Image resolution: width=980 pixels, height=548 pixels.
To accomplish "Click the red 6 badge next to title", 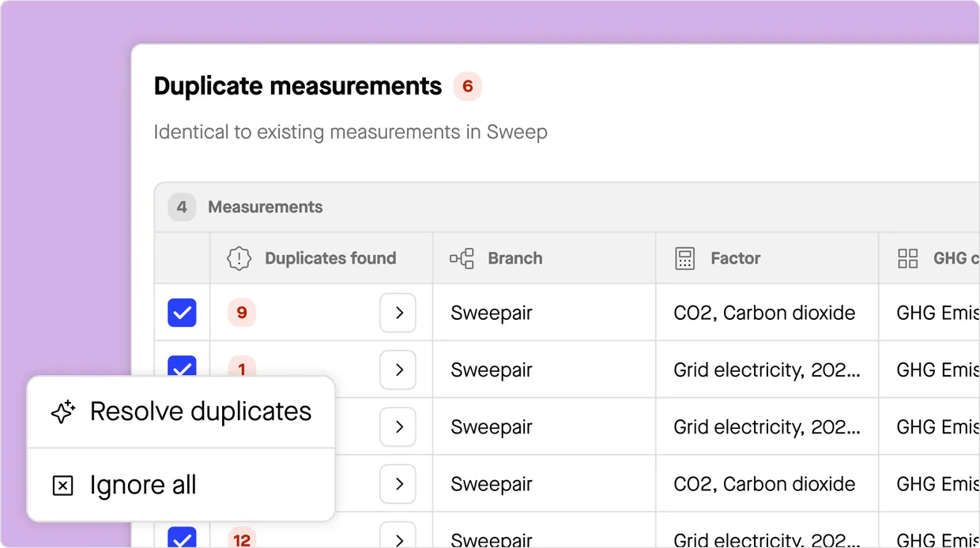I will tap(467, 86).
